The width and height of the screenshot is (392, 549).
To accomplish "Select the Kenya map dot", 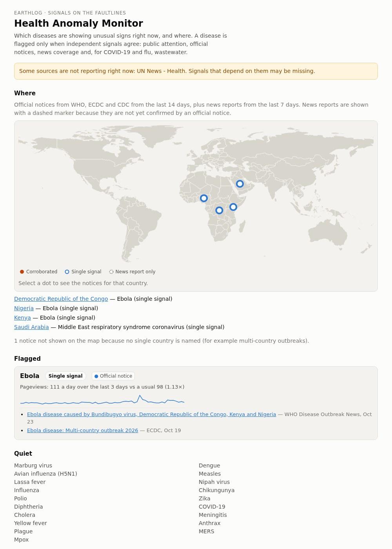I will click(x=233, y=207).
